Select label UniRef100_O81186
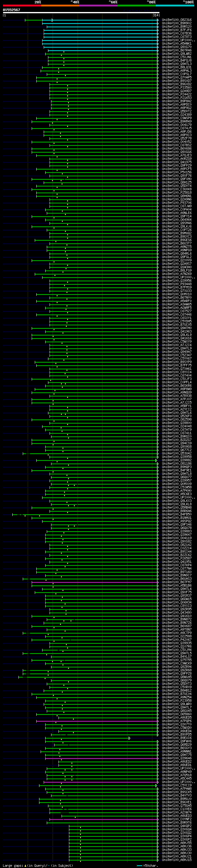Image resolution: width=197 pixels, height=868 pixels. [x=177, y=463]
